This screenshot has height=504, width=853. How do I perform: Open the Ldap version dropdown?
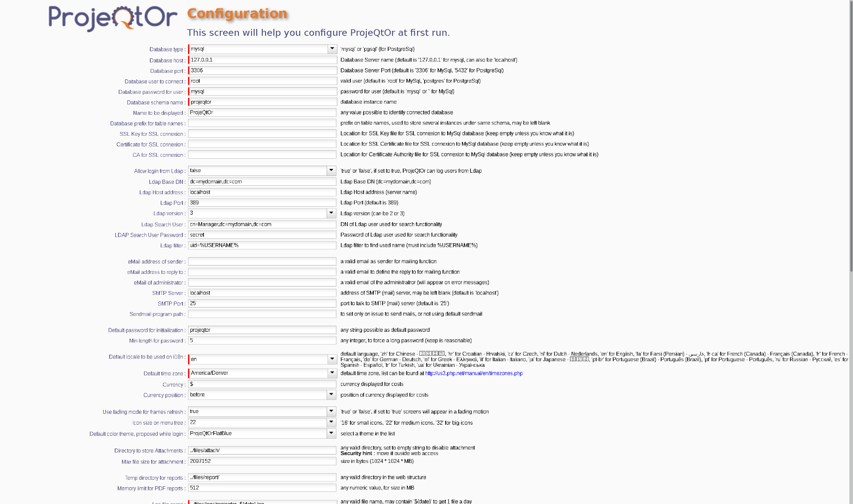pyautogui.click(x=331, y=213)
